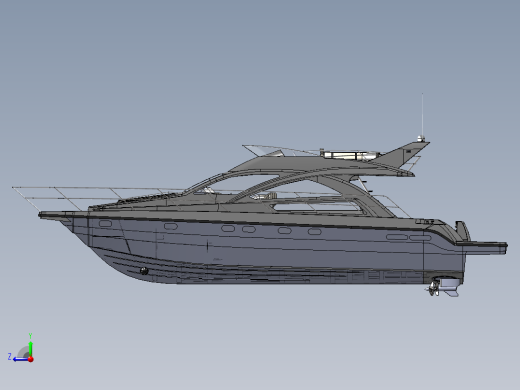This screenshot has height=390, width=520.
Task: Click the blue Z axis arrow of the triad
Action: (x=20, y=359)
